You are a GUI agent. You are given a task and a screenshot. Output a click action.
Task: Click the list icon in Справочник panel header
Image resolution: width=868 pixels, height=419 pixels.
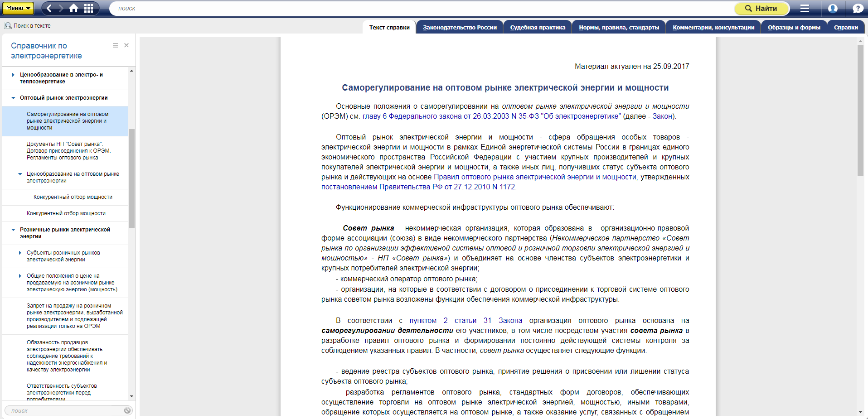115,45
